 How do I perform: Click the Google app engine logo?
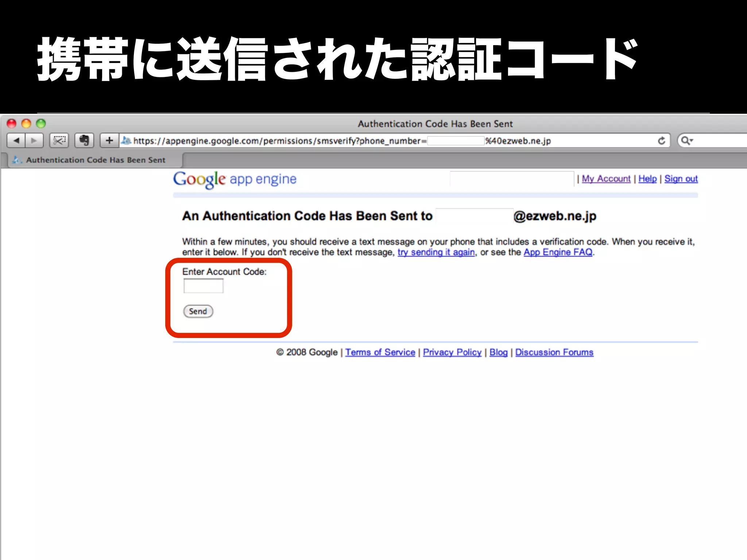click(x=235, y=179)
